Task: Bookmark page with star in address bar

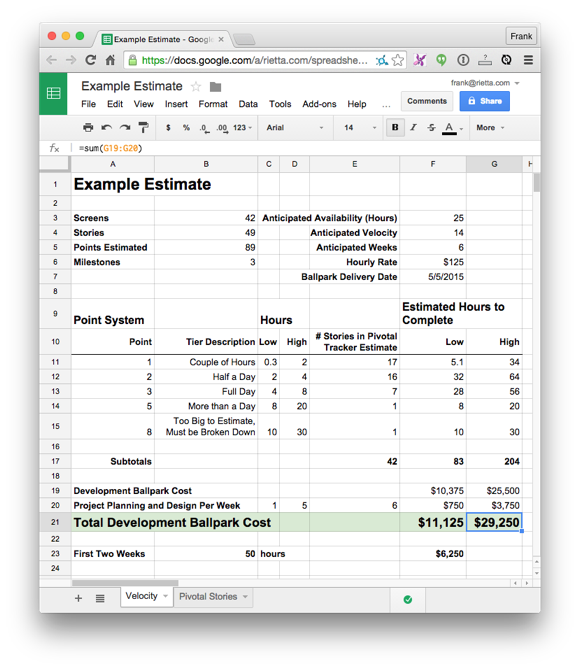Action: coord(398,60)
